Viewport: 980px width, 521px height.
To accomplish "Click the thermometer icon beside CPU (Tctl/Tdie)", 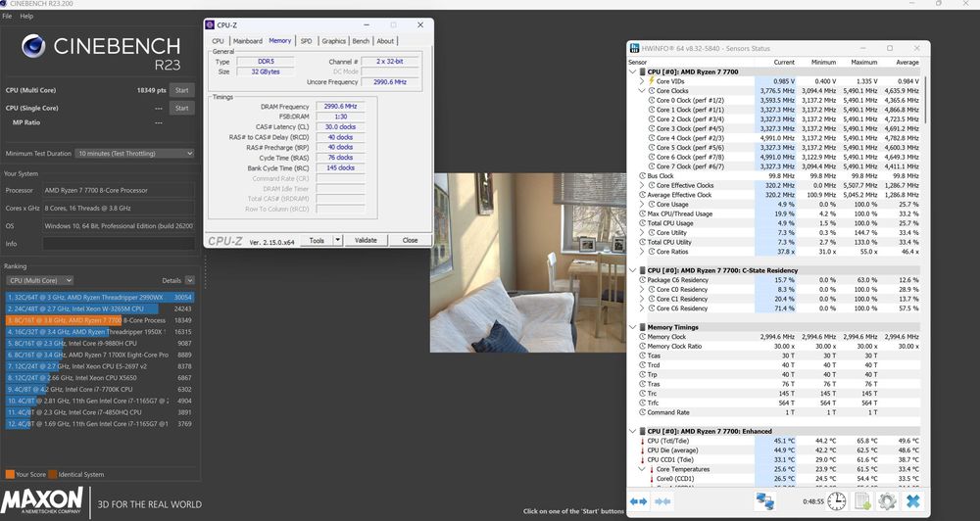I will (x=641, y=441).
